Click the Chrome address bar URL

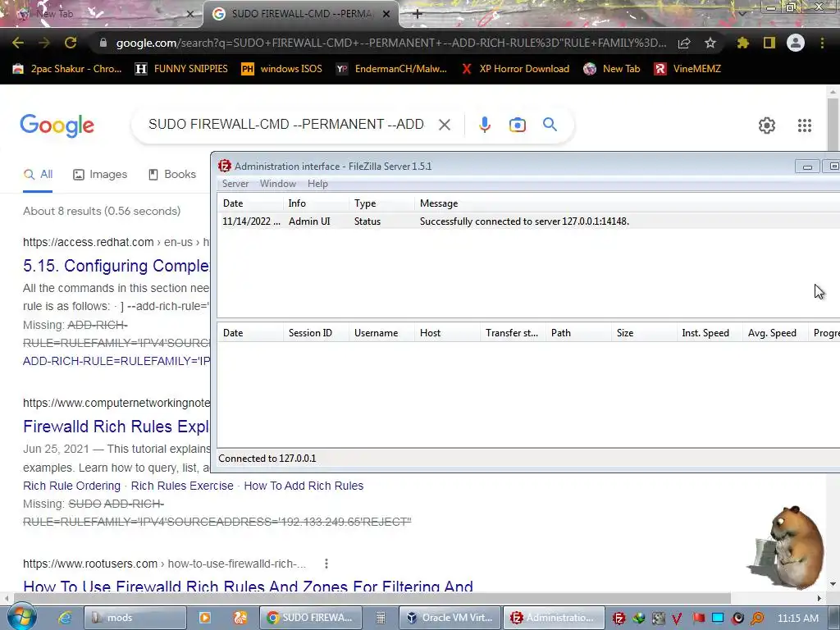[391, 43]
